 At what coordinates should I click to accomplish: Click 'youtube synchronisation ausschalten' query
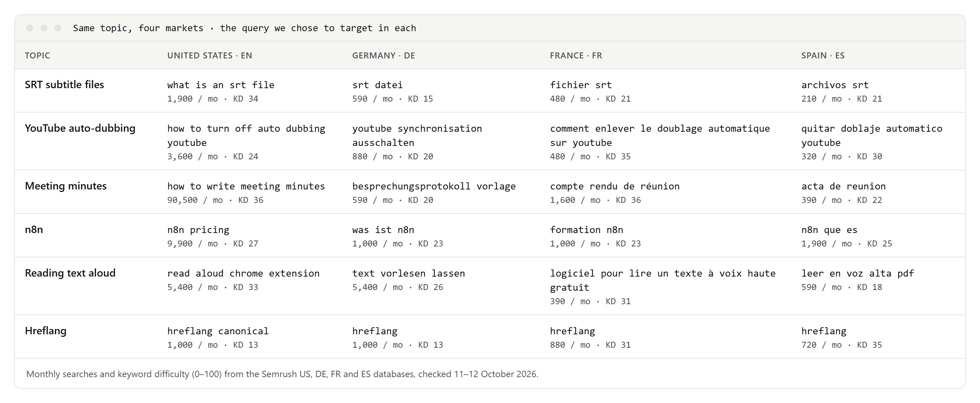click(x=417, y=136)
